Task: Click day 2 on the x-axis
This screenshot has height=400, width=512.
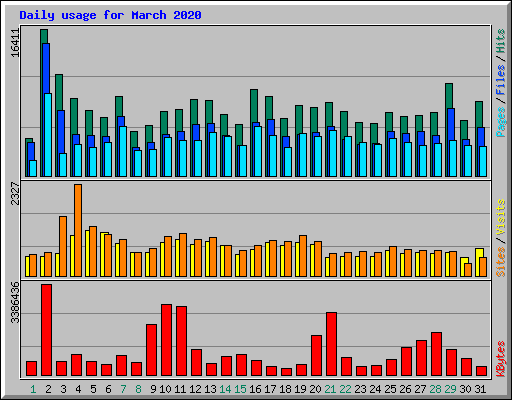Action: [48, 389]
